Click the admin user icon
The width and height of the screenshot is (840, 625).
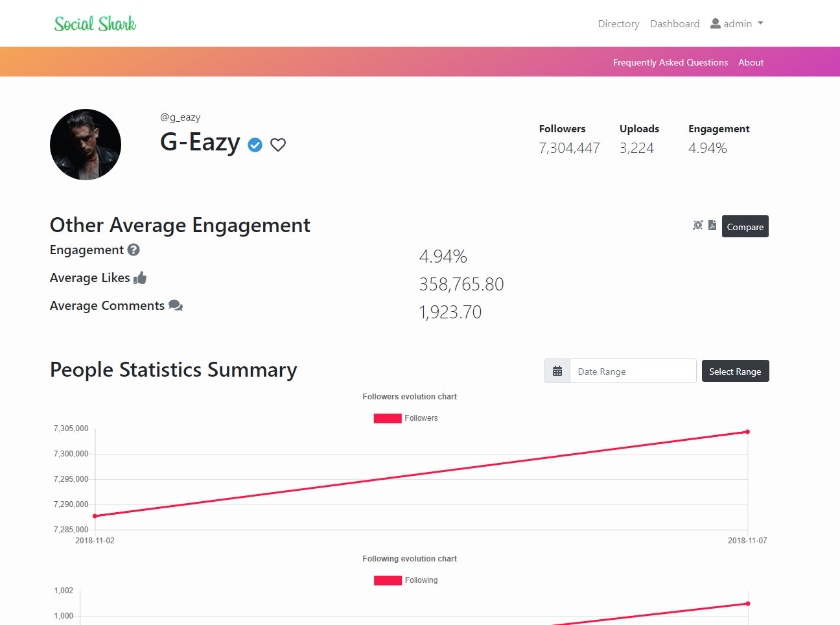[716, 23]
